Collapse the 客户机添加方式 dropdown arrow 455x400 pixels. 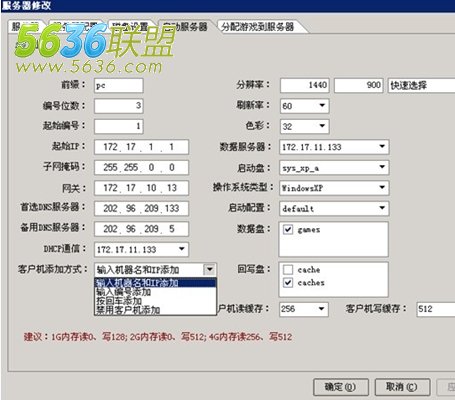(x=210, y=269)
